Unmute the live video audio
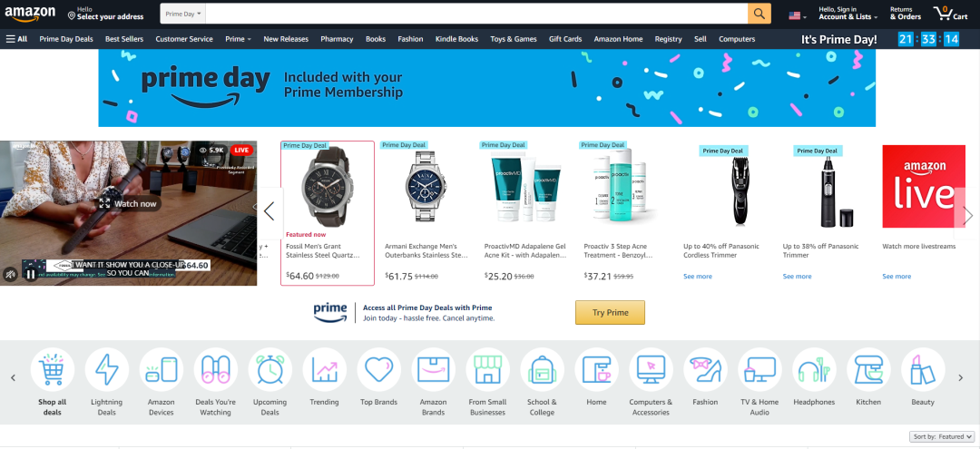 click(11, 274)
